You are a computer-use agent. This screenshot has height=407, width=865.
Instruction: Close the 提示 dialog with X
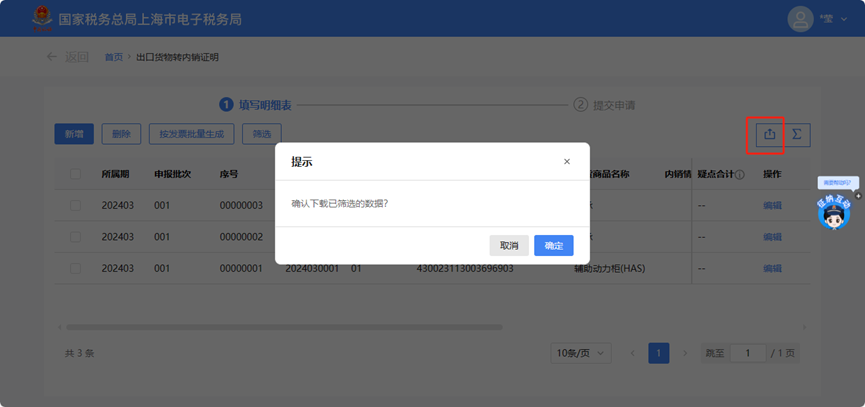567,161
